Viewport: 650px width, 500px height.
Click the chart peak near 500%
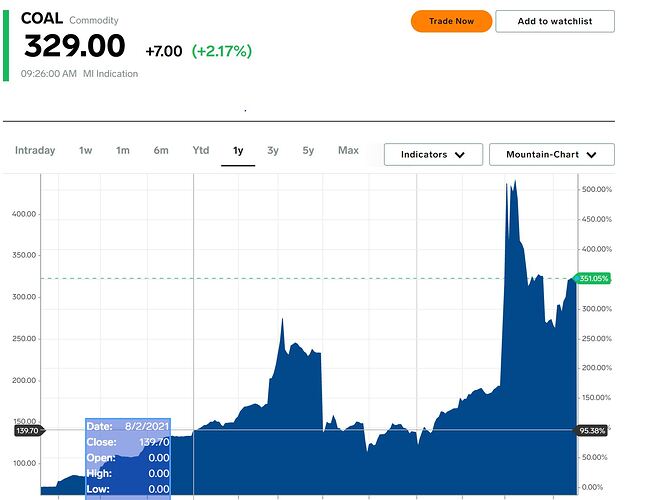click(514, 183)
